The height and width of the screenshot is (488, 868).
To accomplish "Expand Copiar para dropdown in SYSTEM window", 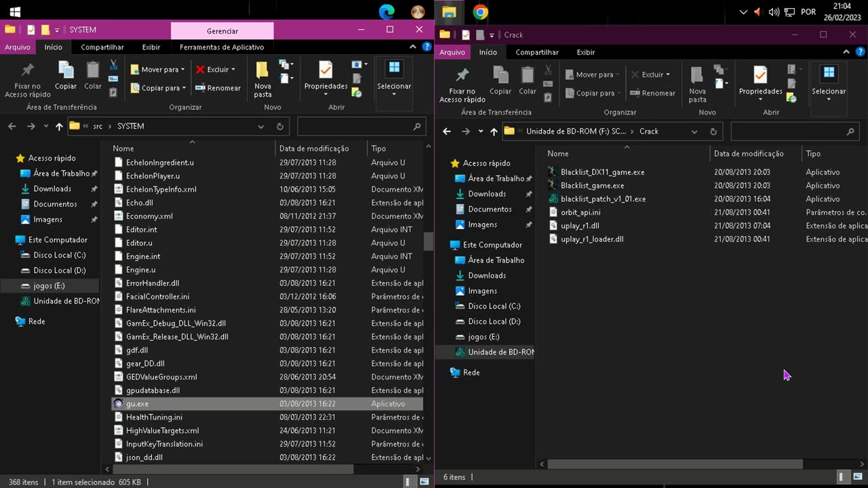I will (x=184, y=88).
